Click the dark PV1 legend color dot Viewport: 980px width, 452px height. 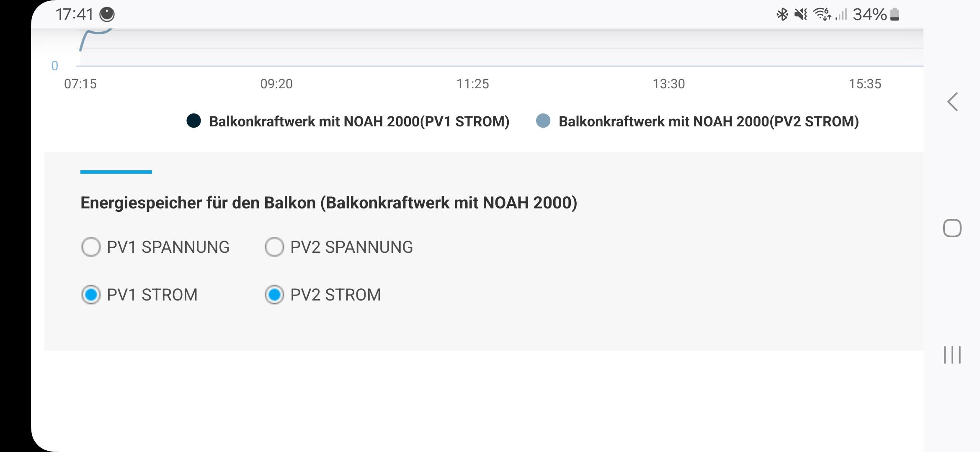click(x=193, y=121)
